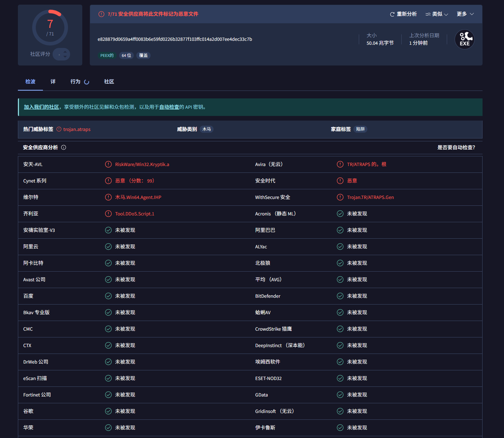Click the 是否要自动检查? link
This screenshot has width=504, height=438.
(456, 147)
